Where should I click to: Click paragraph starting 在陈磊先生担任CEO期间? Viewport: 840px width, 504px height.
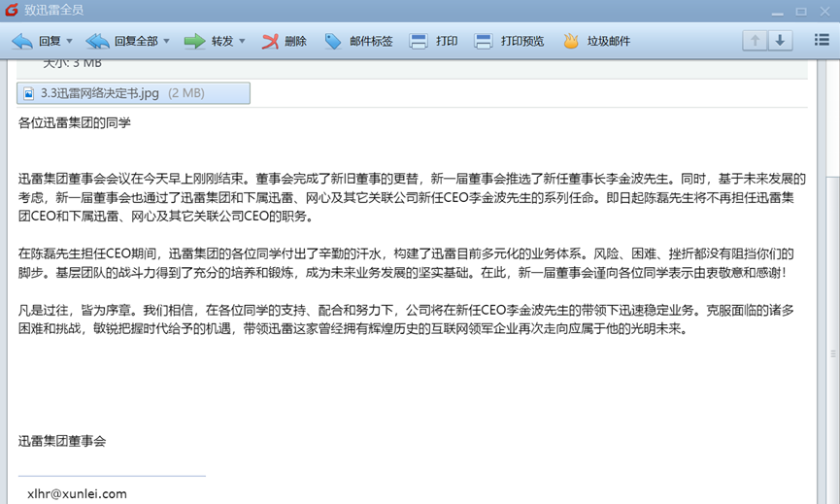click(406, 263)
